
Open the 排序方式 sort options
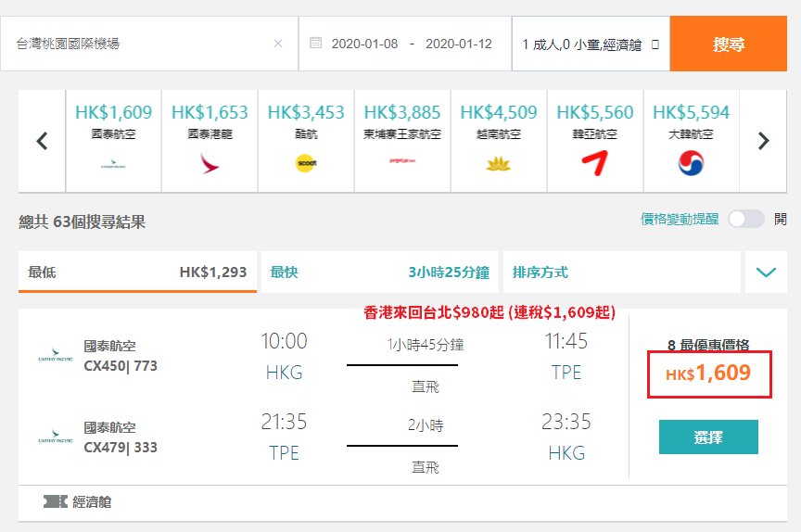point(622,272)
